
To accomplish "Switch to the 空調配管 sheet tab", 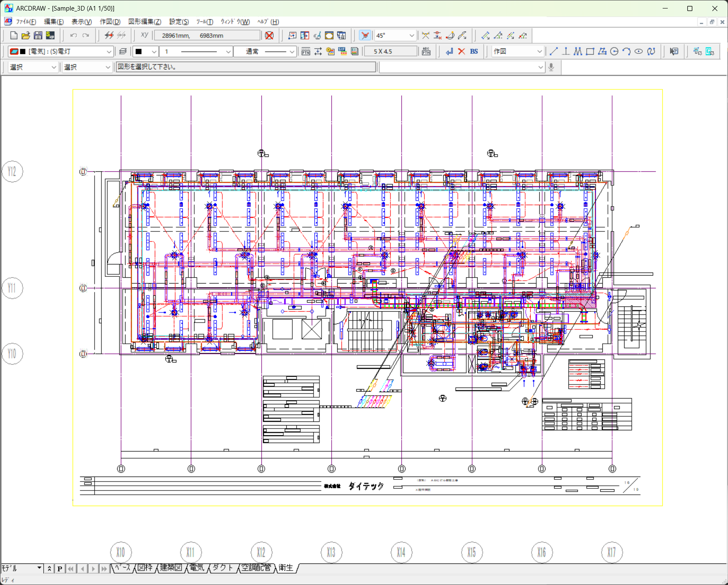I will [256, 568].
